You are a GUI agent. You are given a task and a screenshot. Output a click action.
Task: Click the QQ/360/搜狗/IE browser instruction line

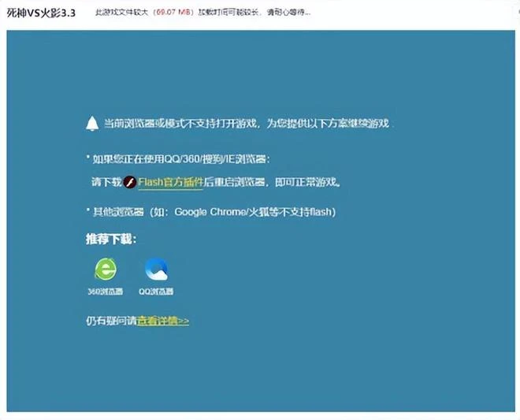click(x=178, y=159)
